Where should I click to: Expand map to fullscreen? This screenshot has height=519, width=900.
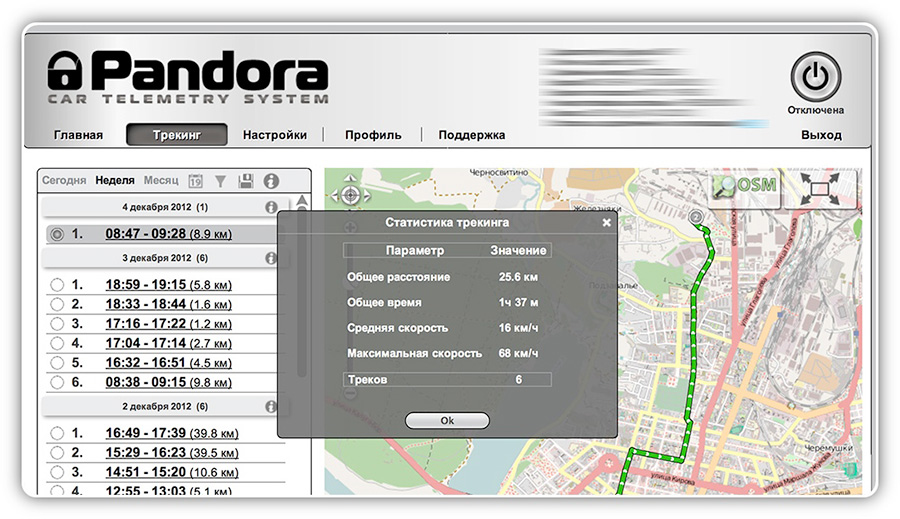point(820,188)
